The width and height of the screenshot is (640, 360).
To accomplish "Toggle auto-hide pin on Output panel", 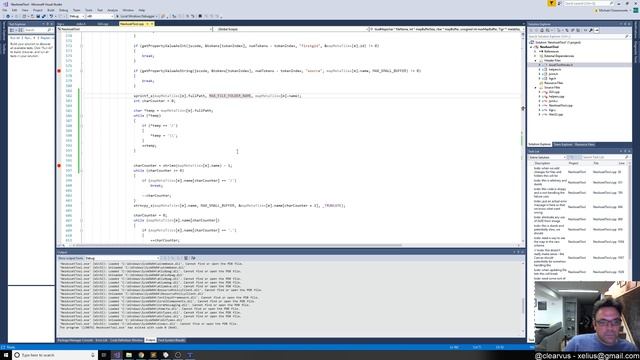I will [x=518, y=252].
